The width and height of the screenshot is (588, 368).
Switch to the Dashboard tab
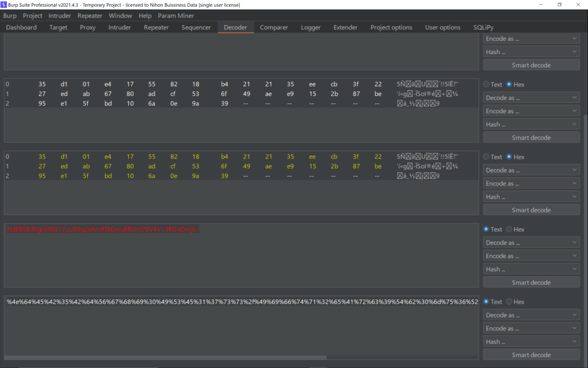pyautogui.click(x=22, y=27)
